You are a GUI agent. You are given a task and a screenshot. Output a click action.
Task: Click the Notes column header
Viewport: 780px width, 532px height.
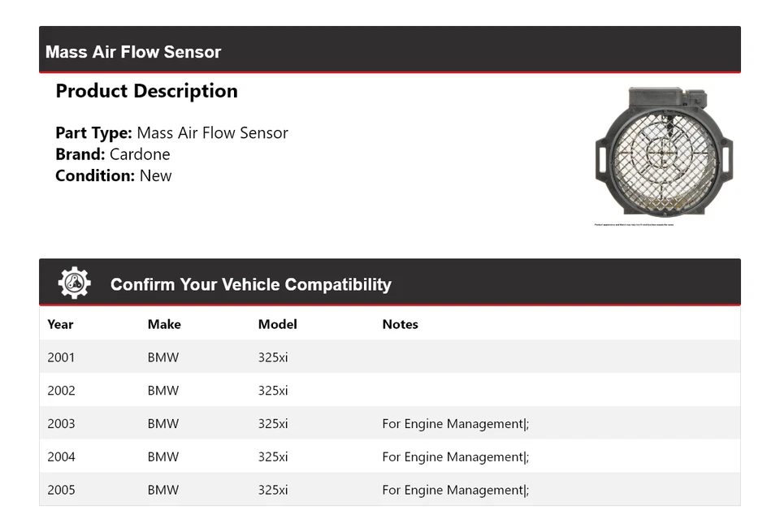point(400,324)
